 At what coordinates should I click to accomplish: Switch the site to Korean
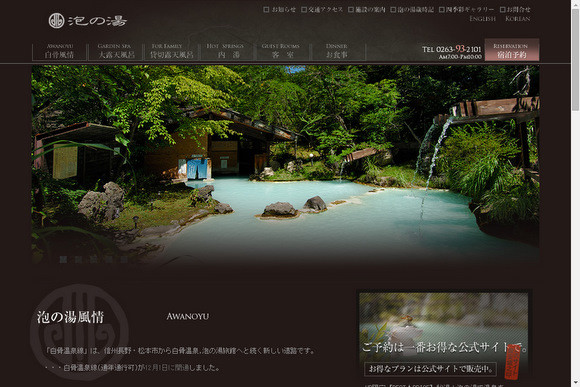517,18
